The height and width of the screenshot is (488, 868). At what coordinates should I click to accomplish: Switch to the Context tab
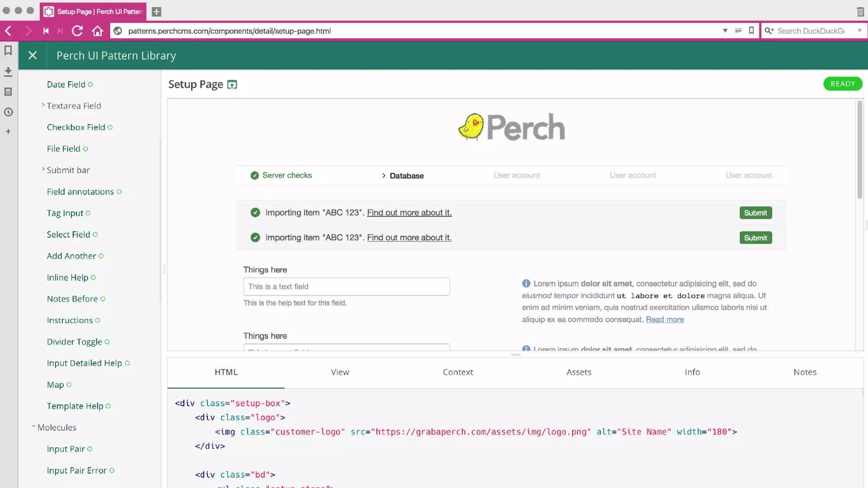pos(458,372)
